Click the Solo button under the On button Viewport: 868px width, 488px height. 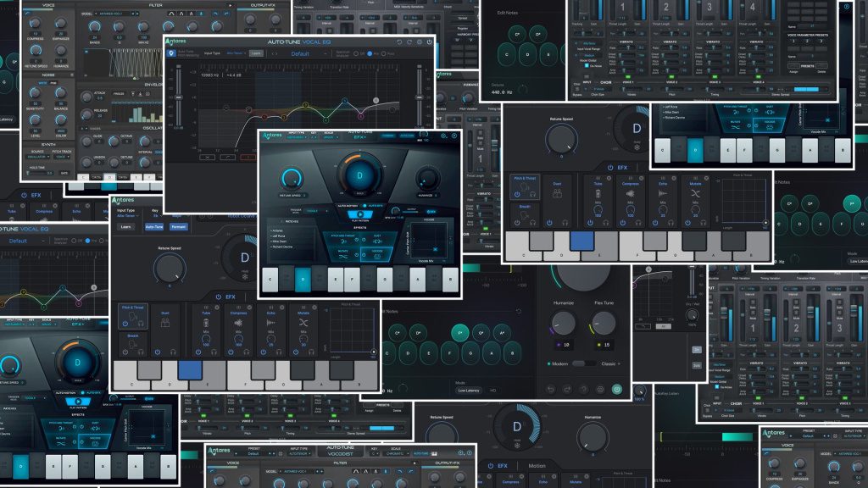point(697,366)
